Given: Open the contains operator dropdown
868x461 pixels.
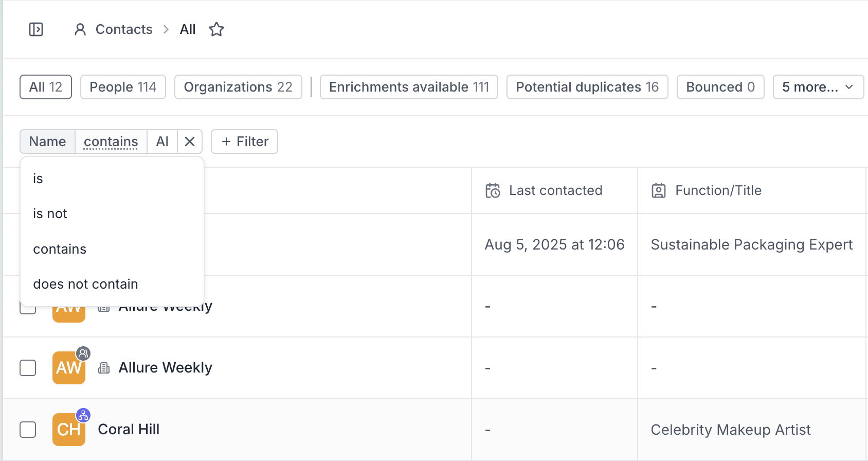Looking at the screenshot, I should tap(111, 141).
